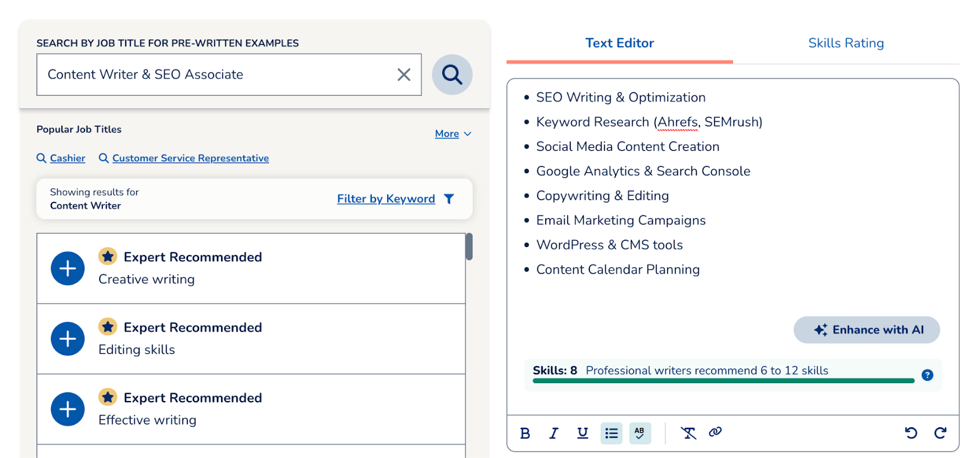Screen dimensions: 980x458
Task: Toggle bold formatting
Action: (x=525, y=433)
